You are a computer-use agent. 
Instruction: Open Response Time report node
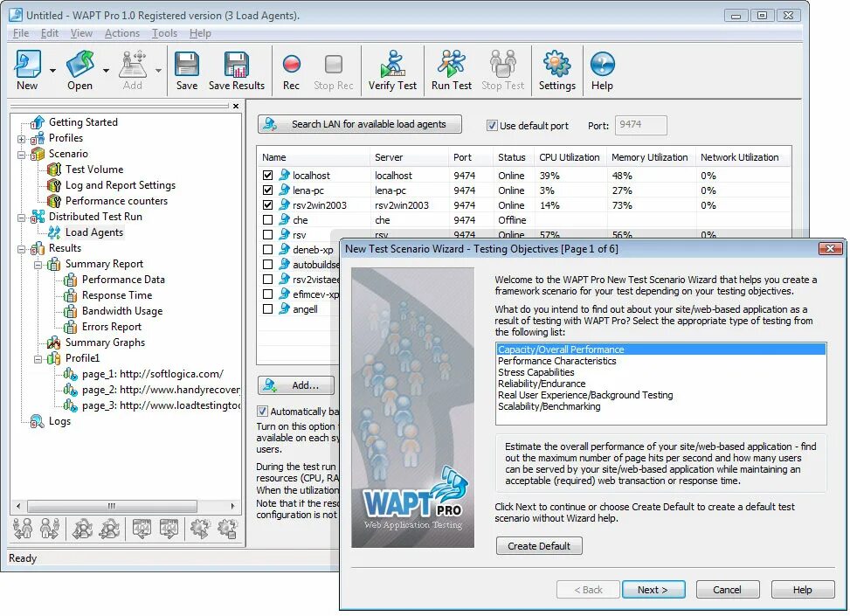coord(116,295)
